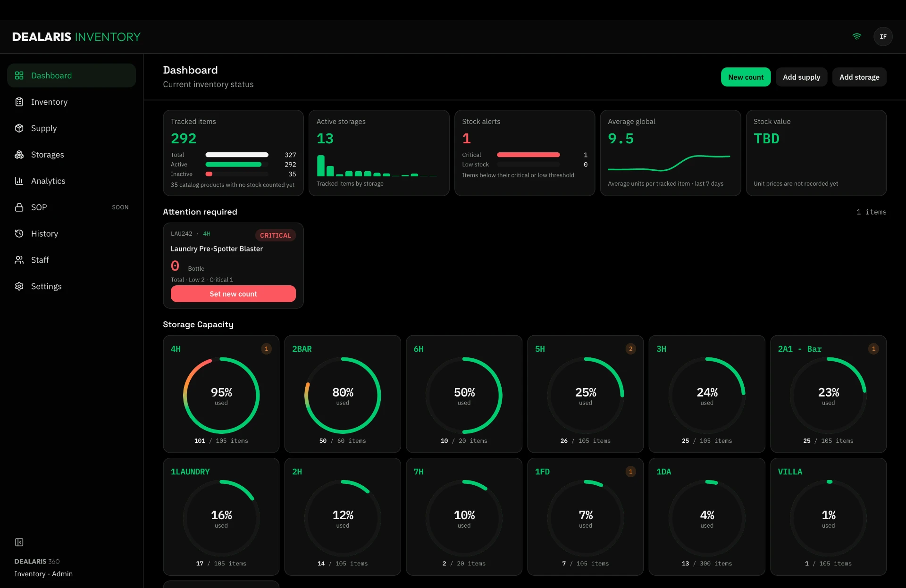
Task: Select Staff in the sidebar
Action: click(x=72, y=260)
